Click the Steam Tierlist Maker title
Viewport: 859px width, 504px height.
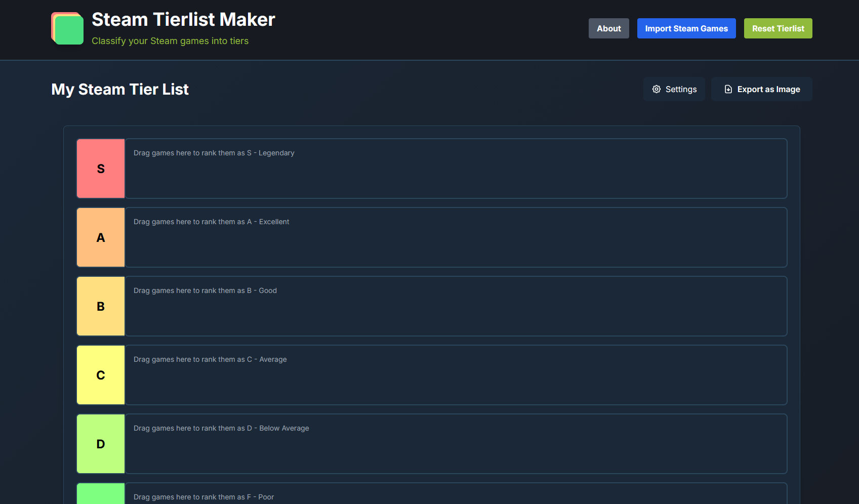[183, 19]
